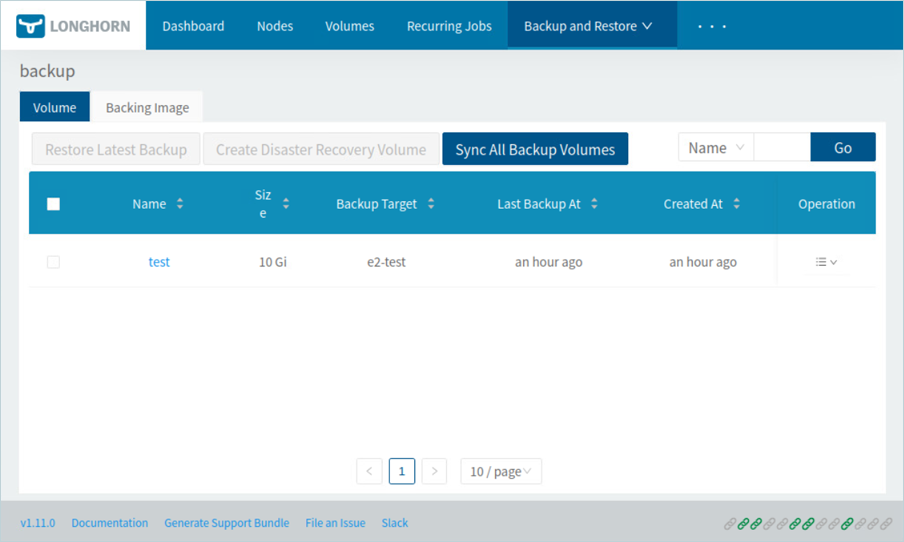Click the search text input field
The image size is (904, 542).
781,148
